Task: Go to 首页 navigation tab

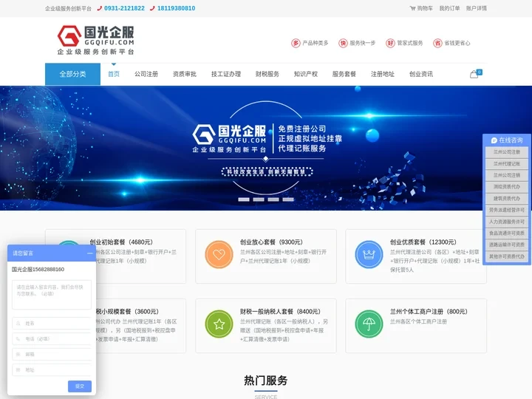Action: tap(114, 74)
